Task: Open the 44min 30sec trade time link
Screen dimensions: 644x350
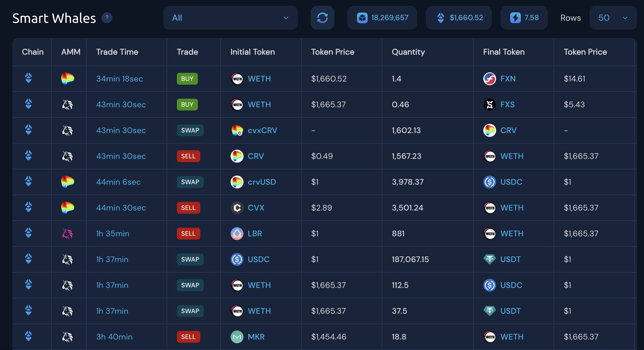Action: 121,208
